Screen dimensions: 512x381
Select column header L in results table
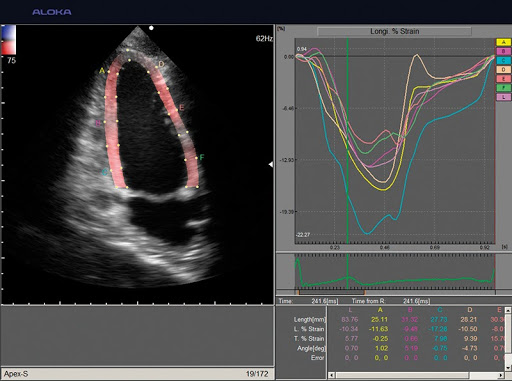(x=350, y=310)
